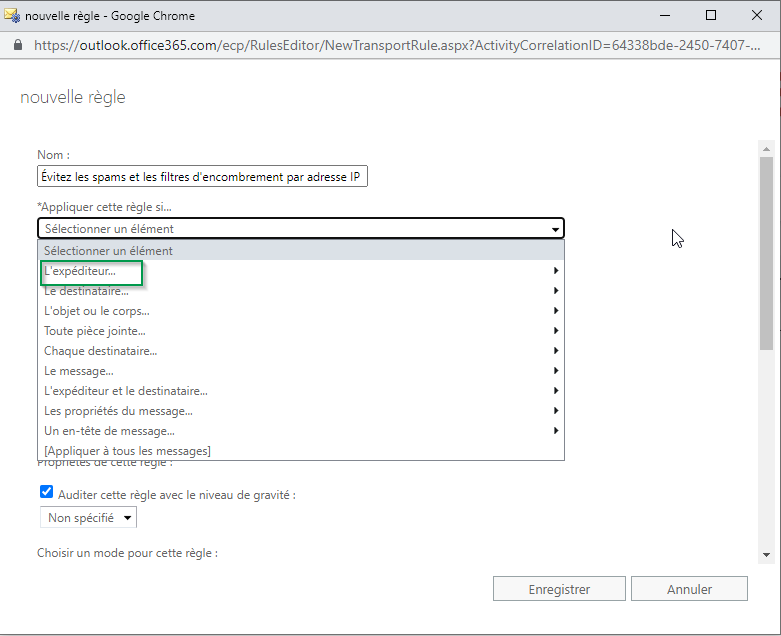Choose "Le destinataire..." menu entry
This screenshot has width=781, height=636.
86,291
